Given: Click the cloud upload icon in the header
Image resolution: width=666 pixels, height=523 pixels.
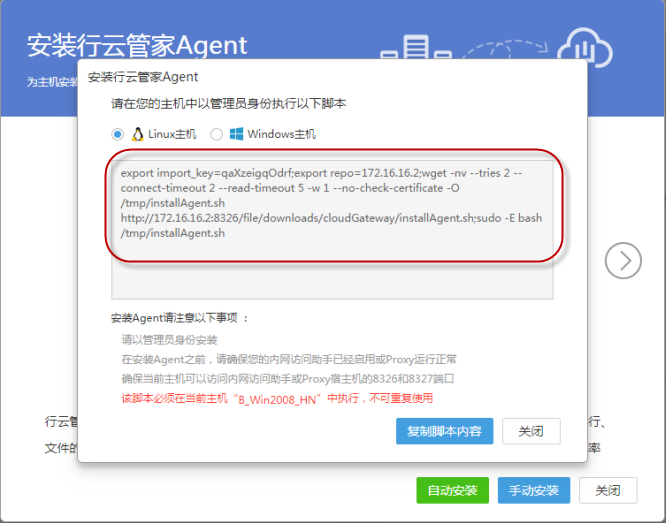Looking at the screenshot, I should click(584, 47).
